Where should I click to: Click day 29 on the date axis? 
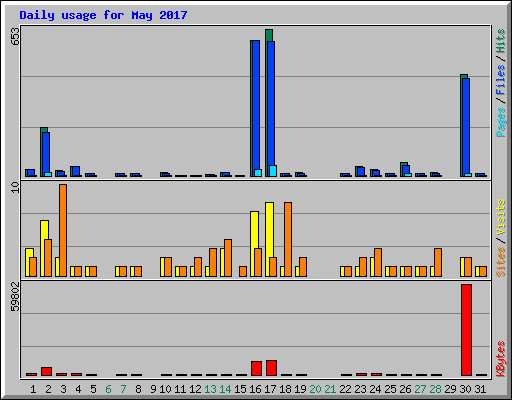(x=450, y=389)
